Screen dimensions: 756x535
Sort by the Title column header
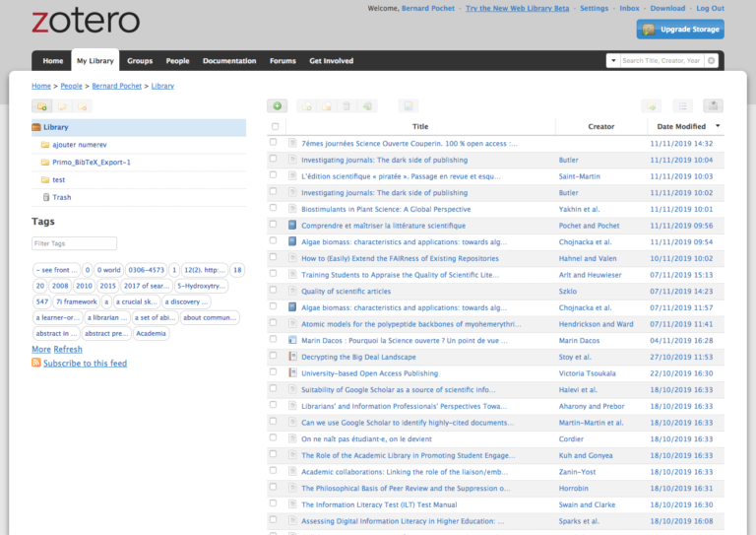point(420,126)
